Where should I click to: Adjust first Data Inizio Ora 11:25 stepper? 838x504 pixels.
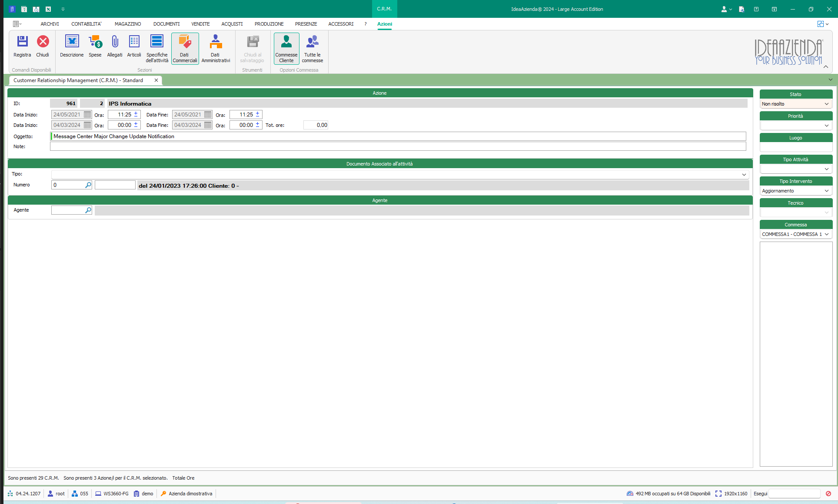point(136,114)
